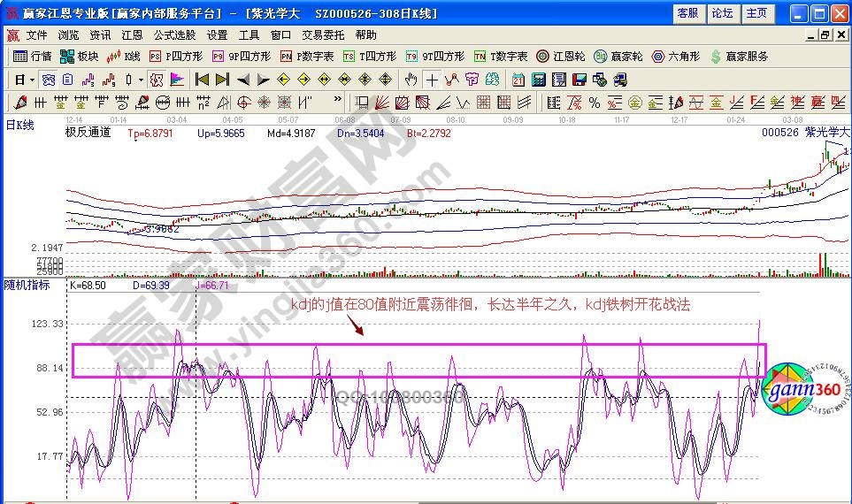Open the candlestick style dropdown arrow
This screenshot has height=504, width=852.
142,80
